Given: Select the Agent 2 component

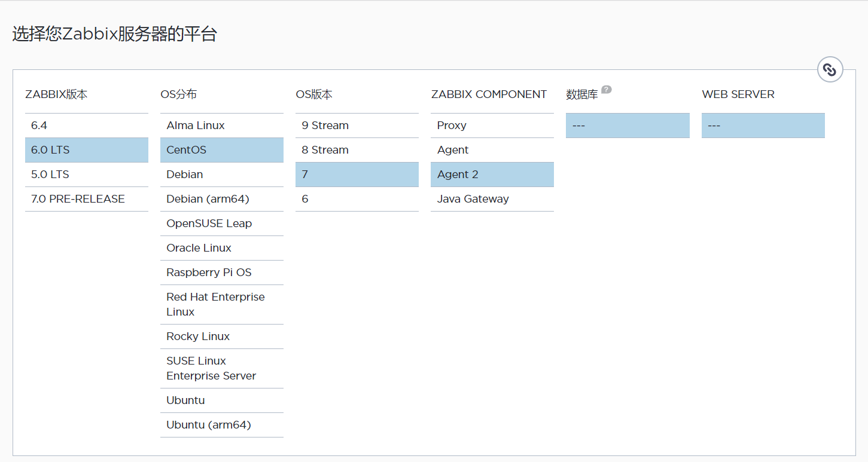Looking at the screenshot, I should [x=492, y=175].
